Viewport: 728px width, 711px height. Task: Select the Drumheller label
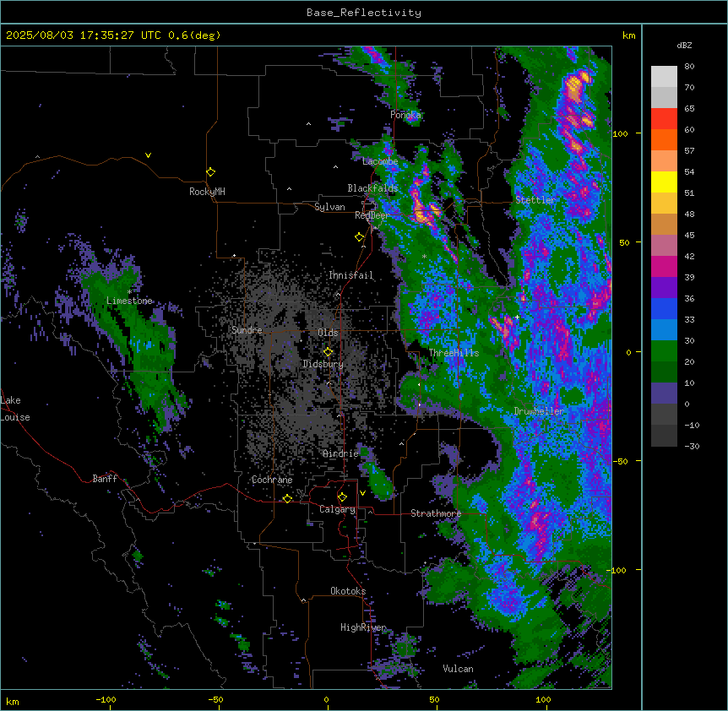click(x=539, y=411)
